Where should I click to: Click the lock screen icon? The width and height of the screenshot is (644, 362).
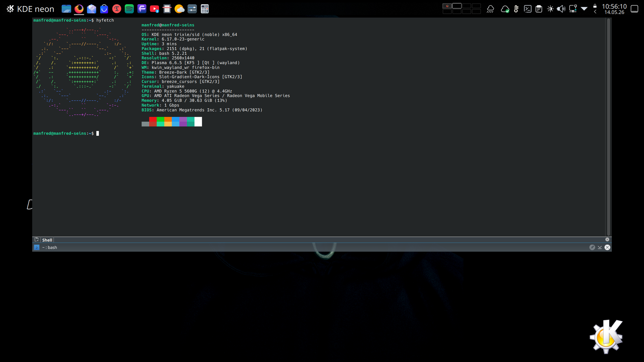[595, 6]
